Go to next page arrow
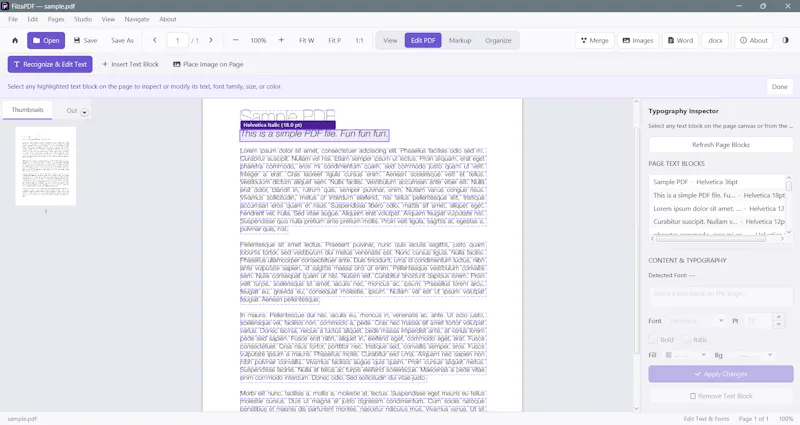 click(211, 40)
